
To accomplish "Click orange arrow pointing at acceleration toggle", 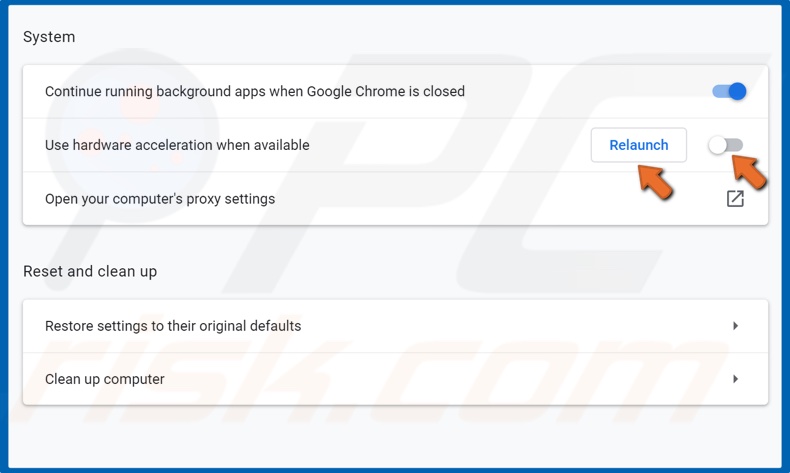I will click(x=749, y=172).
